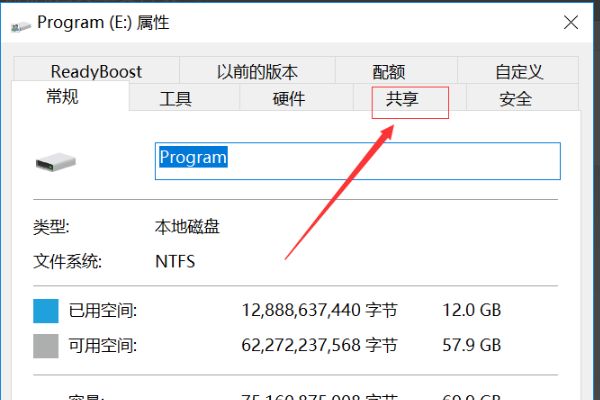This screenshot has width=600, height=400.
Task: Go to the 安全 tab
Action: (522, 98)
